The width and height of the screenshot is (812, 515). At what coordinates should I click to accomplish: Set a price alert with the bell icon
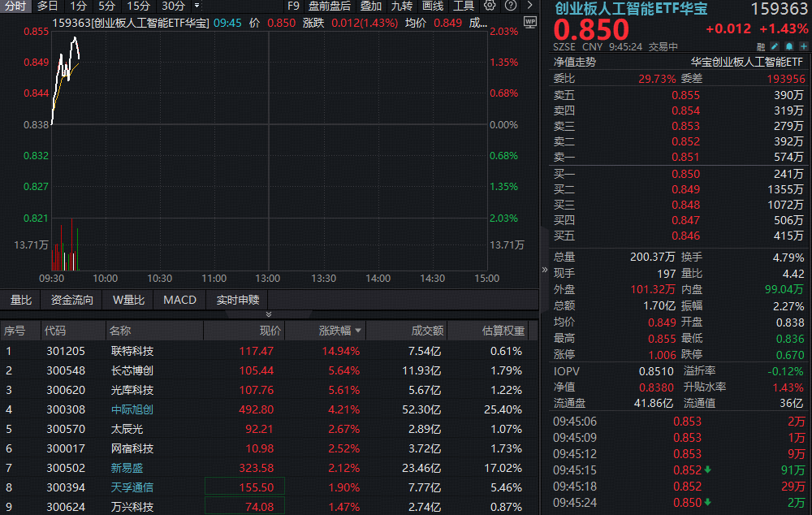(788, 46)
